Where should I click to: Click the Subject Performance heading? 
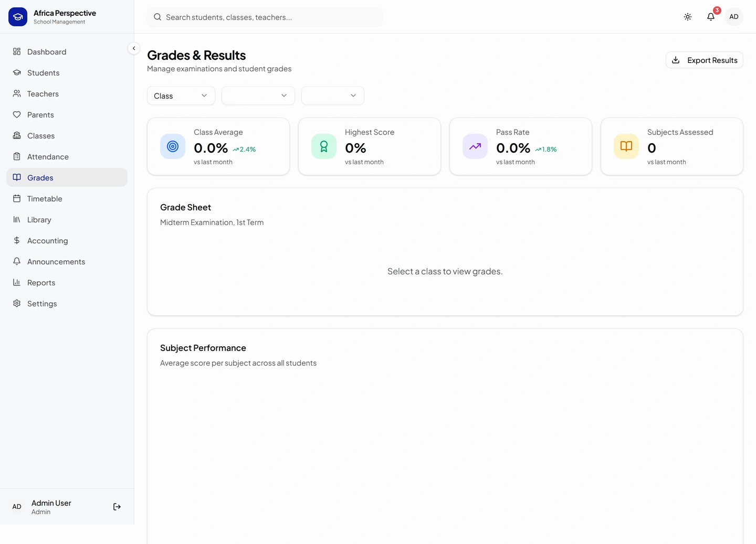[203, 348]
